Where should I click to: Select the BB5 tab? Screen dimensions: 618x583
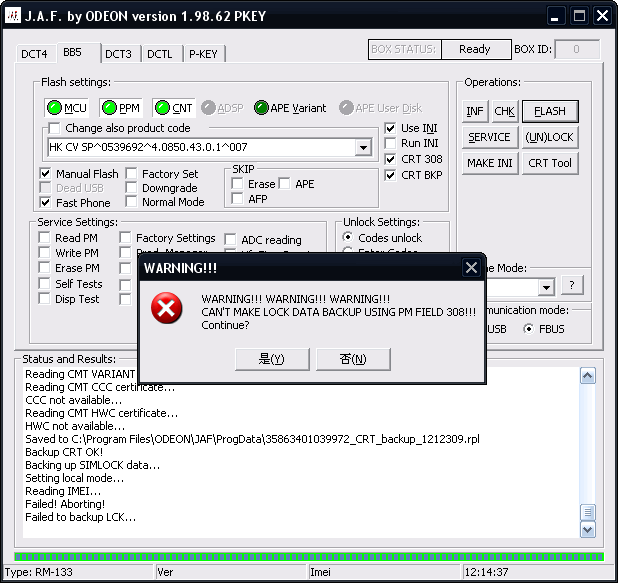[77, 52]
